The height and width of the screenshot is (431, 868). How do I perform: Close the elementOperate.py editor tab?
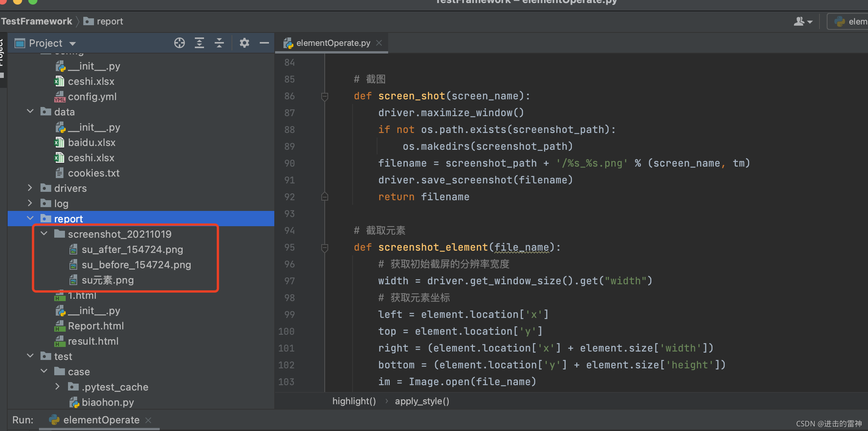point(379,43)
